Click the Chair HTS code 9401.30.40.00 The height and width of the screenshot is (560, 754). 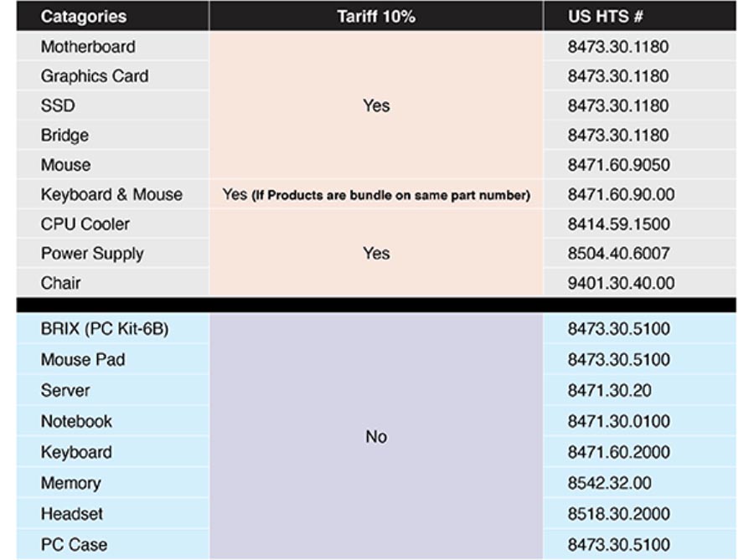coord(621,283)
